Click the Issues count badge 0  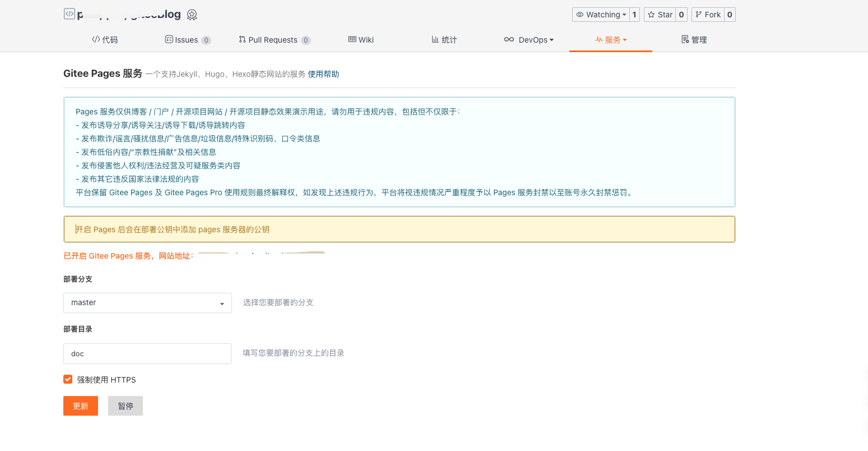coord(206,40)
